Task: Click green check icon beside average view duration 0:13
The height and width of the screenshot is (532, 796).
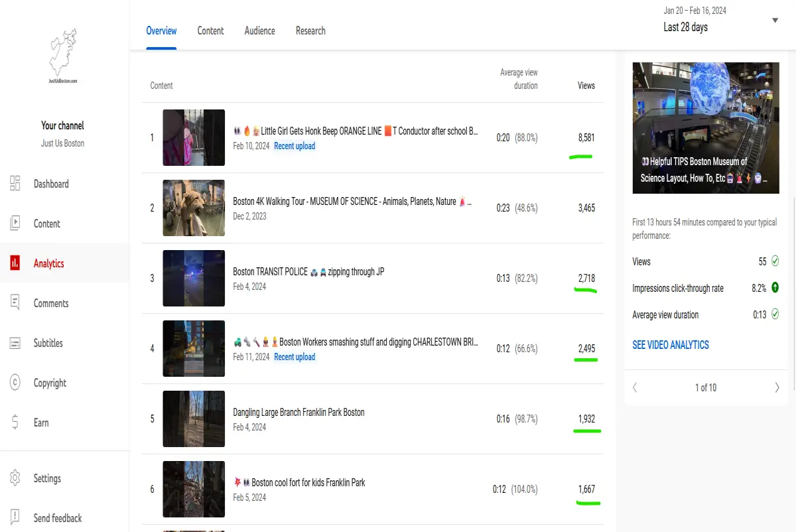Action: 774,314
